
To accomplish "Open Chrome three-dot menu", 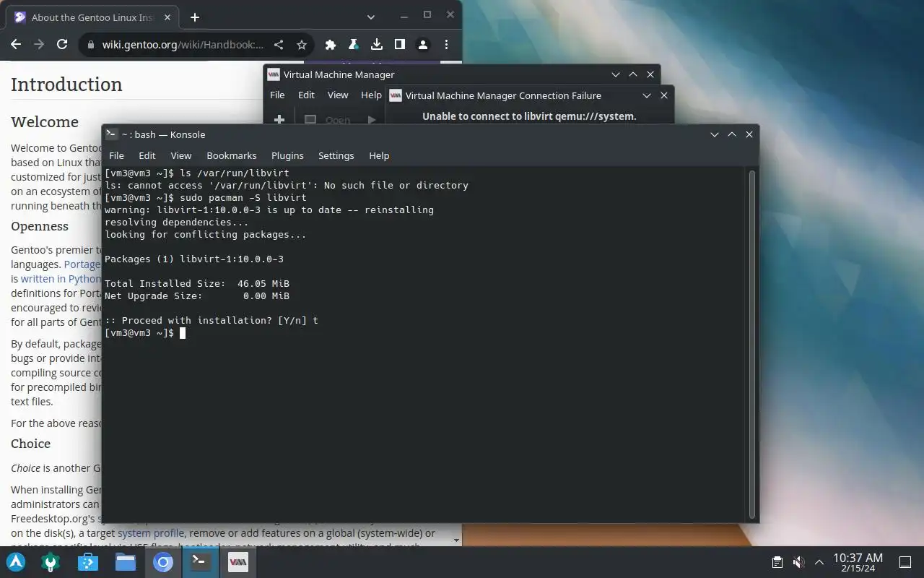I will tap(446, 45).
